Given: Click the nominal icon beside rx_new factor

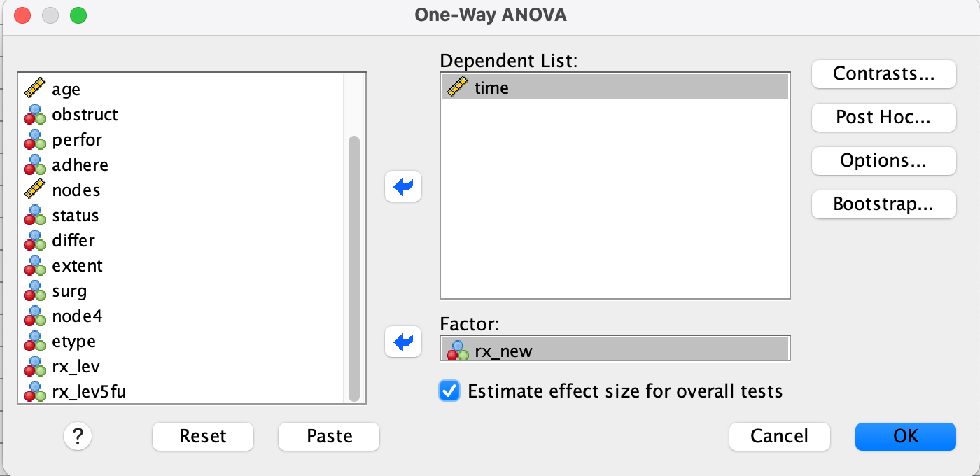Looking at the screenshot, I should tap(457, 350).
